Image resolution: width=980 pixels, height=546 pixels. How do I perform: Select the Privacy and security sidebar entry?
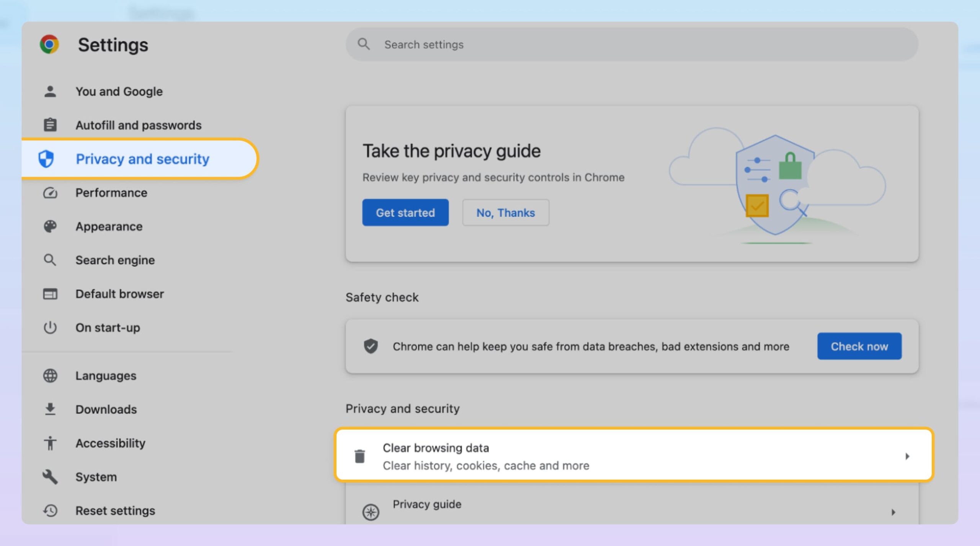(142, 159)
